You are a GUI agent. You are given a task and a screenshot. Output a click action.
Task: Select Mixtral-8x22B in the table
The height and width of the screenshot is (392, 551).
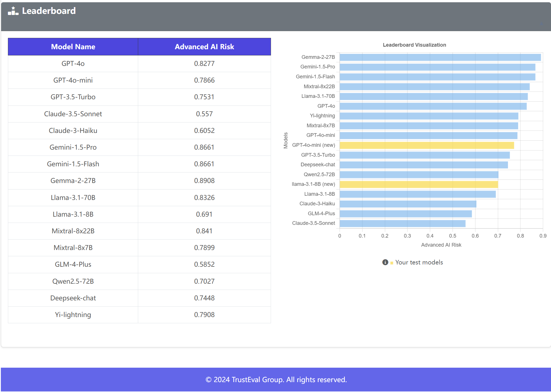tap(73, 231)
